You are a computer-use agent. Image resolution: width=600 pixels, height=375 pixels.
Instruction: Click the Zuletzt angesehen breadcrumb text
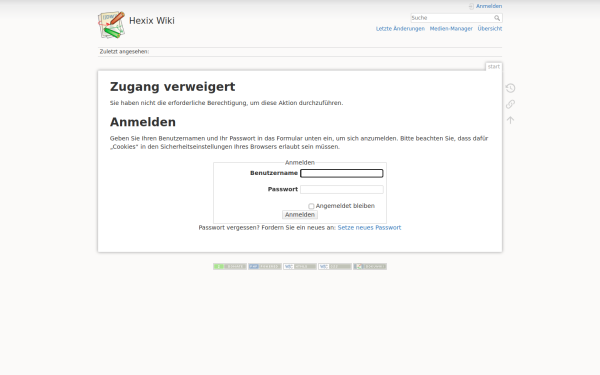[124, 52]
